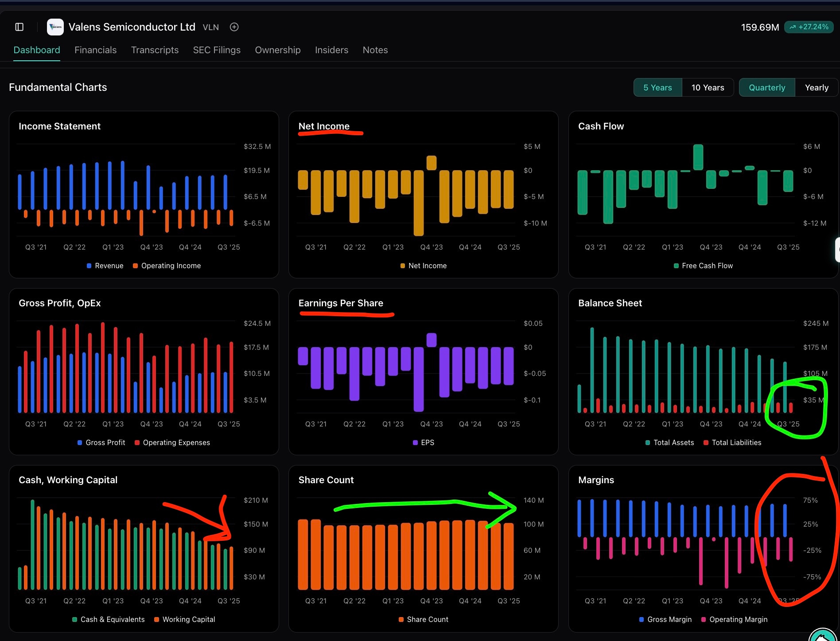This screenshot has height=641, width=840.
Task: Open the Notes tab
Action: (375, 50)
